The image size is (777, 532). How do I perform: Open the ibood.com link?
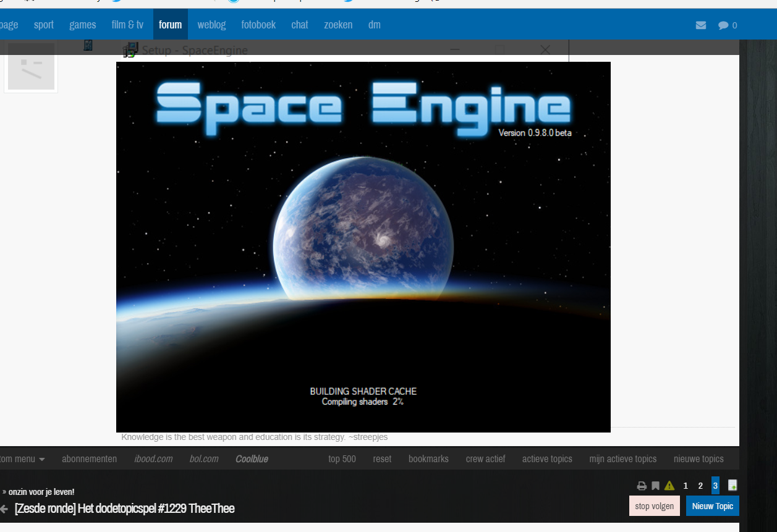click(x=153, y=459)
